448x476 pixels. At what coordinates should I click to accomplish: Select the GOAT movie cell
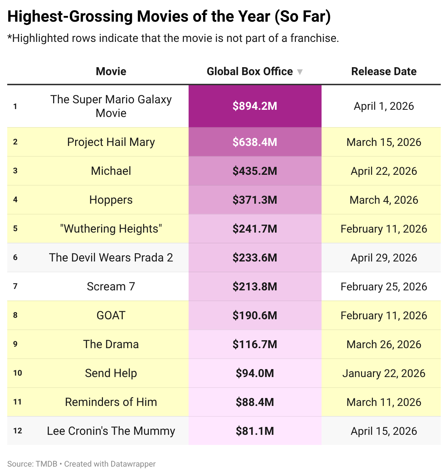[111, 315]
